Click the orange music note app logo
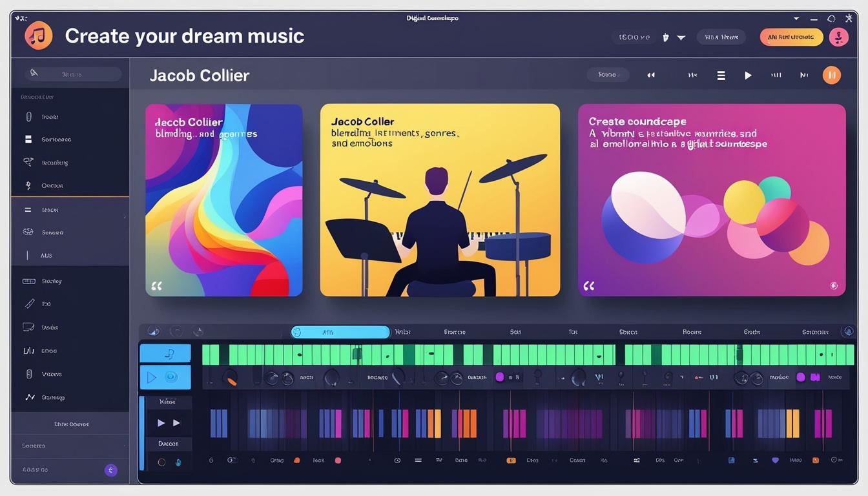The width and height of the screenshot is (868, 496). tap(38, 36)
